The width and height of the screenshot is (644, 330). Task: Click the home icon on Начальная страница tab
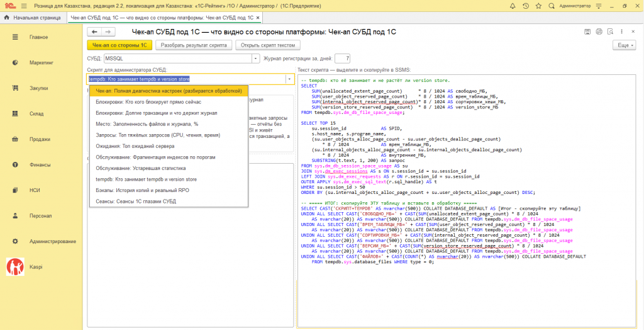coord(6,18)
